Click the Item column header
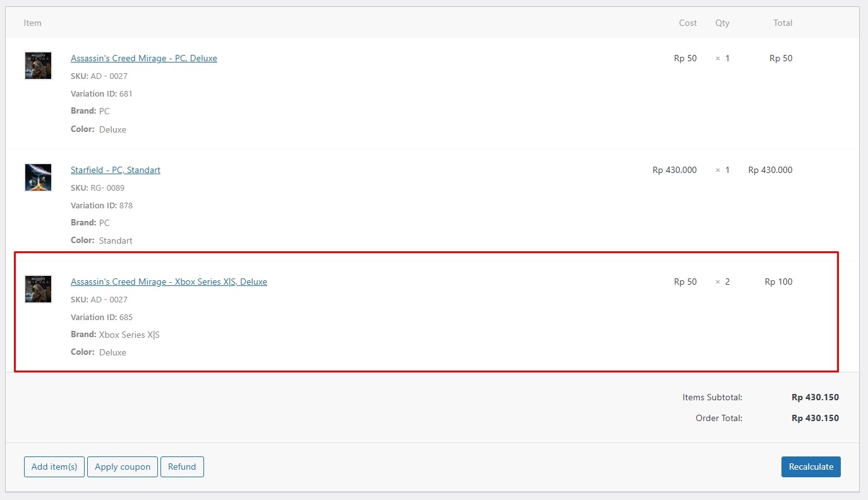868x500 pixels. click(x=33, y=23)
